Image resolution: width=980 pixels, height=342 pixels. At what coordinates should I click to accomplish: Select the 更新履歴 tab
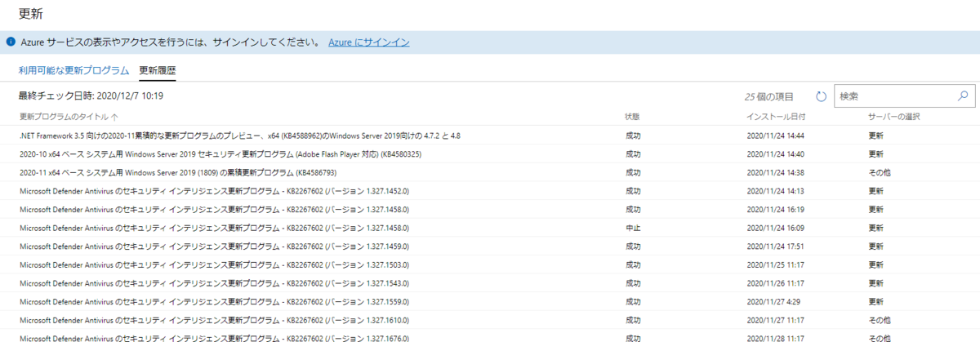[x=158, y=71]
